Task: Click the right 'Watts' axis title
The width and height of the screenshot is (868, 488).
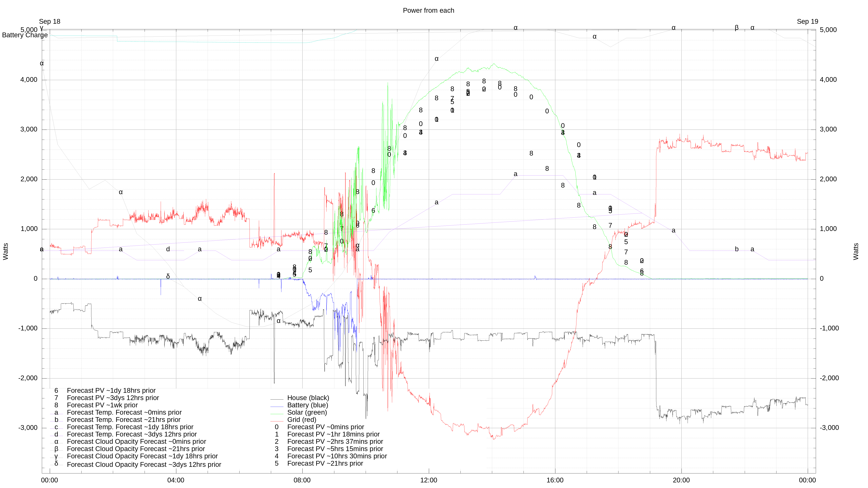Action: point(856,251)
